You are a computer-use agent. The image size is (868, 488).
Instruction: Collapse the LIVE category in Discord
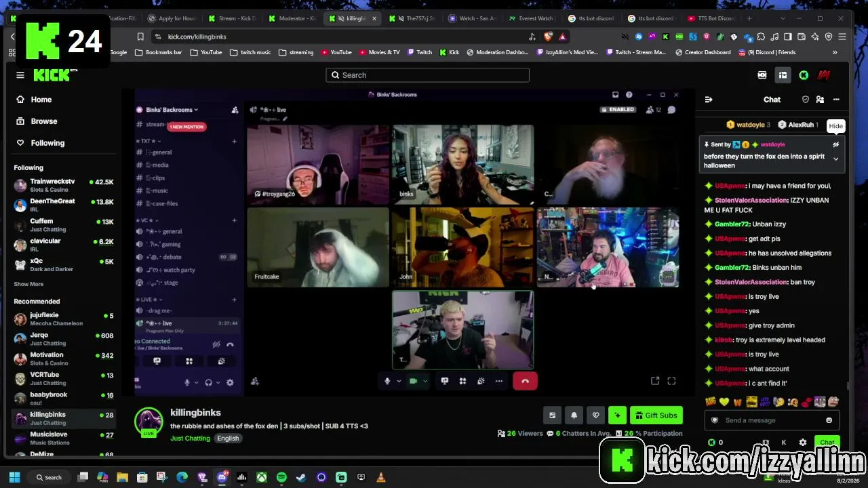pyautogui.click(x=149, y=300)
